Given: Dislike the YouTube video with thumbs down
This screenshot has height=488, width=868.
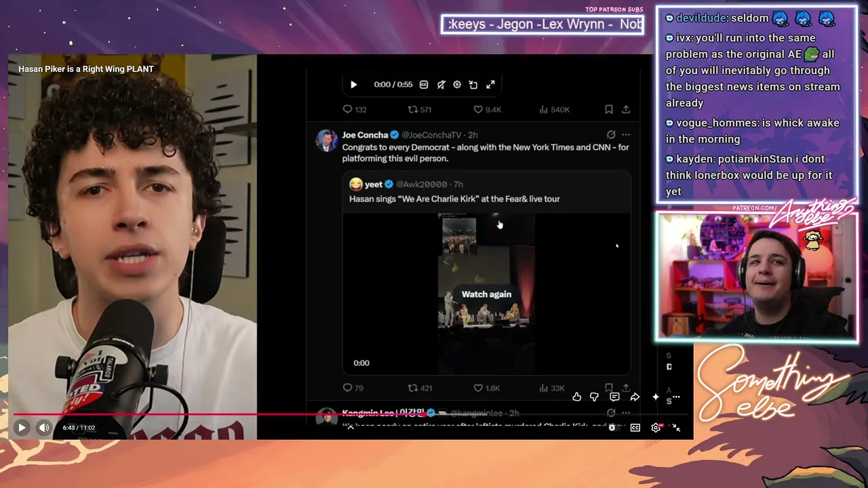Looking at the screenshot, I should pos(595,397).
